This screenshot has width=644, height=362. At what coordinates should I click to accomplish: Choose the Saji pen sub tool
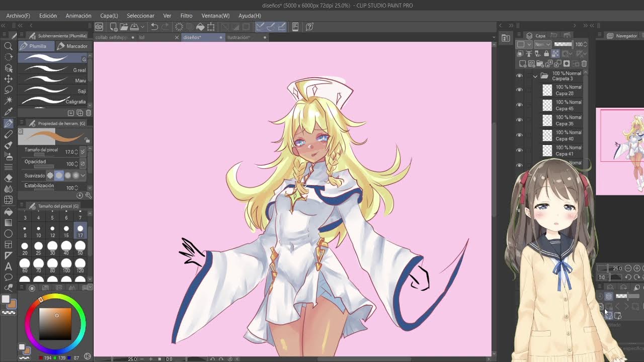tap(53, 91)
